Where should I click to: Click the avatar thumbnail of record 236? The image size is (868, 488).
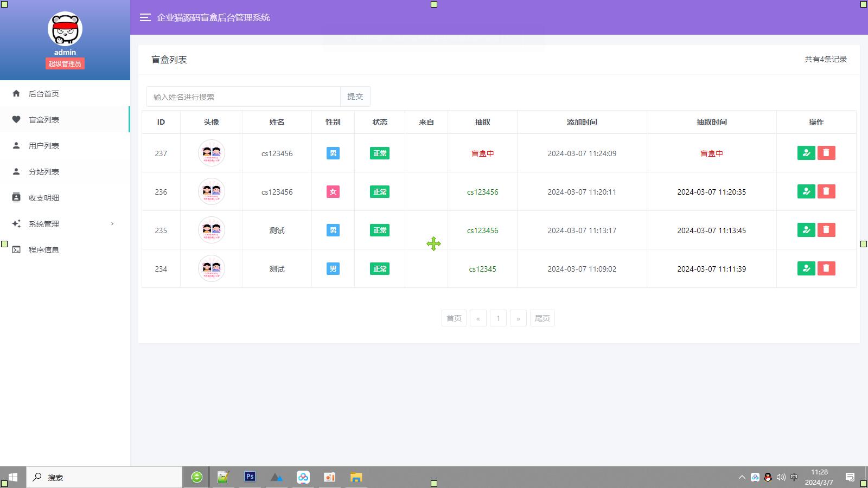pyautogui.click(x=212, y=191)
